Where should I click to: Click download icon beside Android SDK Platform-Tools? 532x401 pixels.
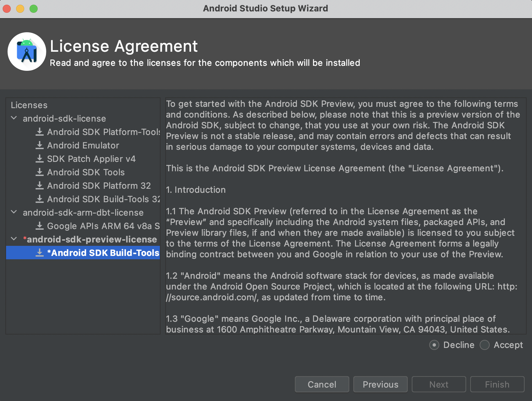[40, 132]
